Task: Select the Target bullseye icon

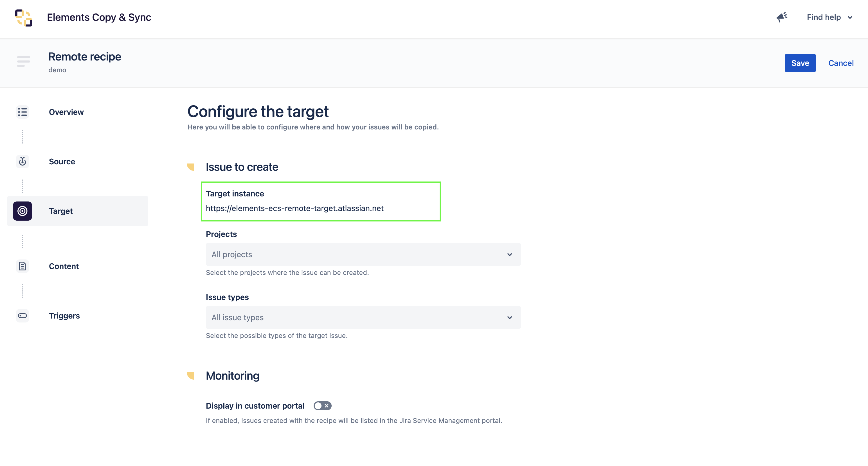Action: (x=22, y=211)
